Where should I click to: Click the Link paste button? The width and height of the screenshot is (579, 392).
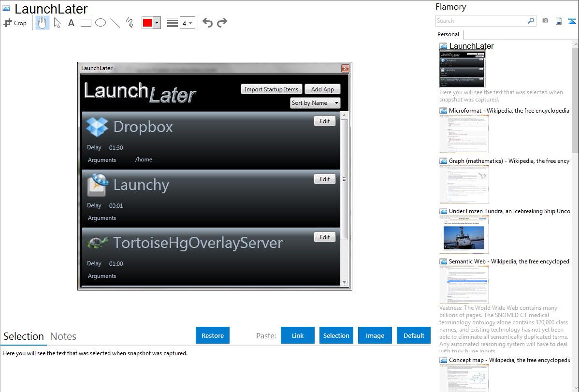point(298,335)
